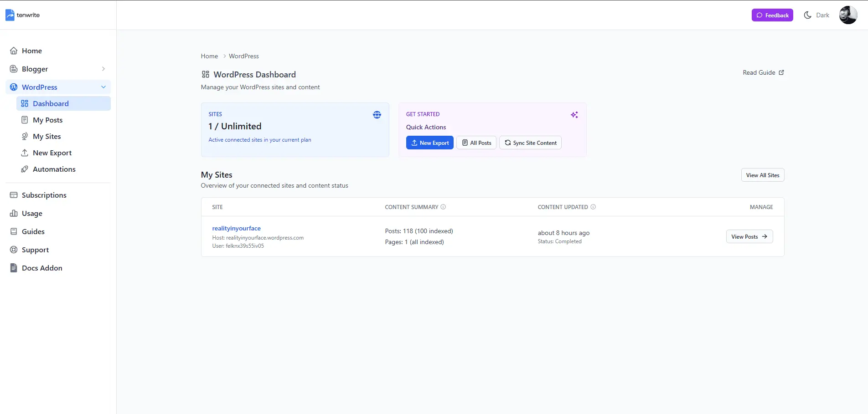Click the Docs Addon file icon

[14, 268]
